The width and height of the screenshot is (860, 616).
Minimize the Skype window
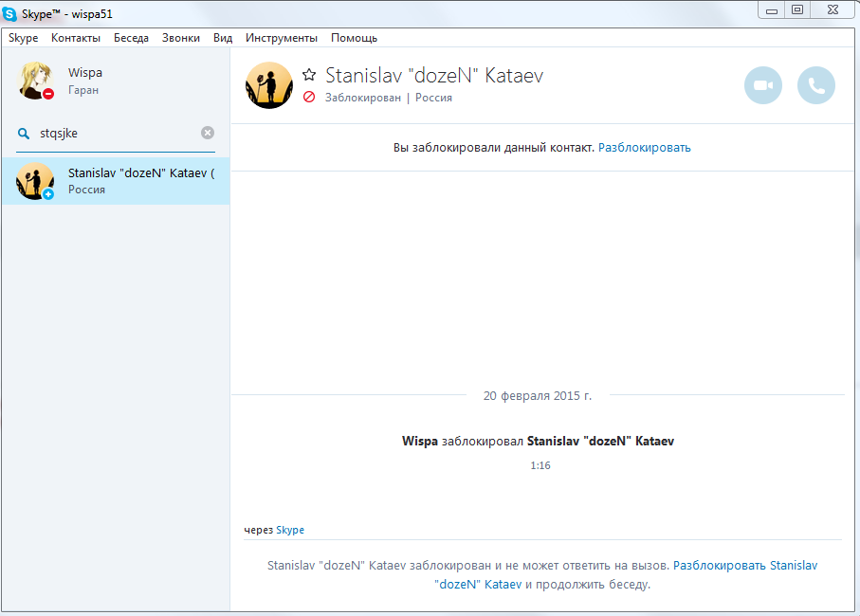point(772,10)
